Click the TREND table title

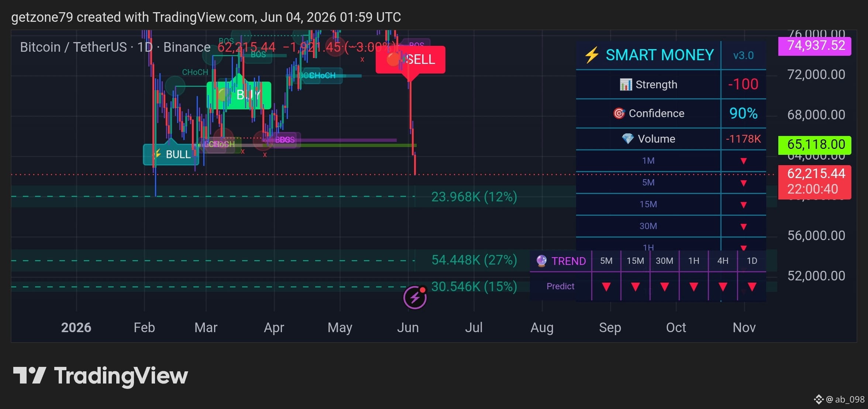coord(569,261)
